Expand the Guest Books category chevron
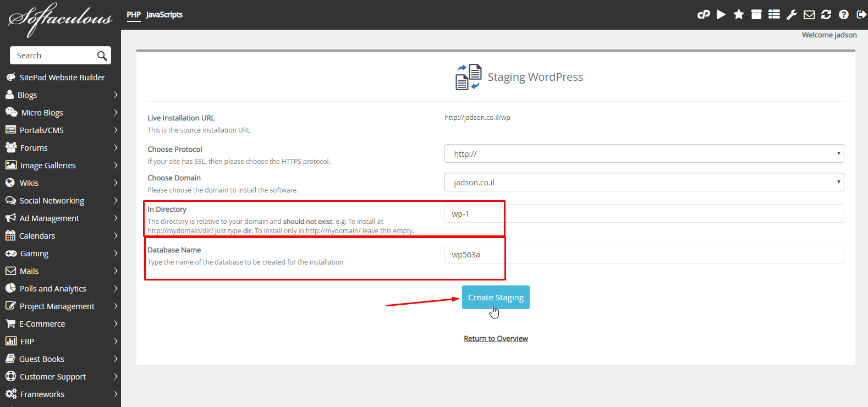 coord(116,359)
